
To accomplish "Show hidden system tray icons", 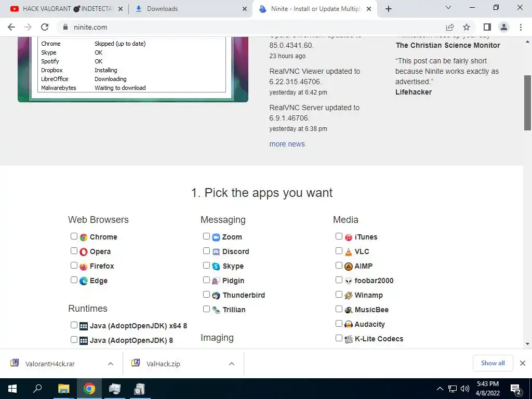I will point(440,389).
